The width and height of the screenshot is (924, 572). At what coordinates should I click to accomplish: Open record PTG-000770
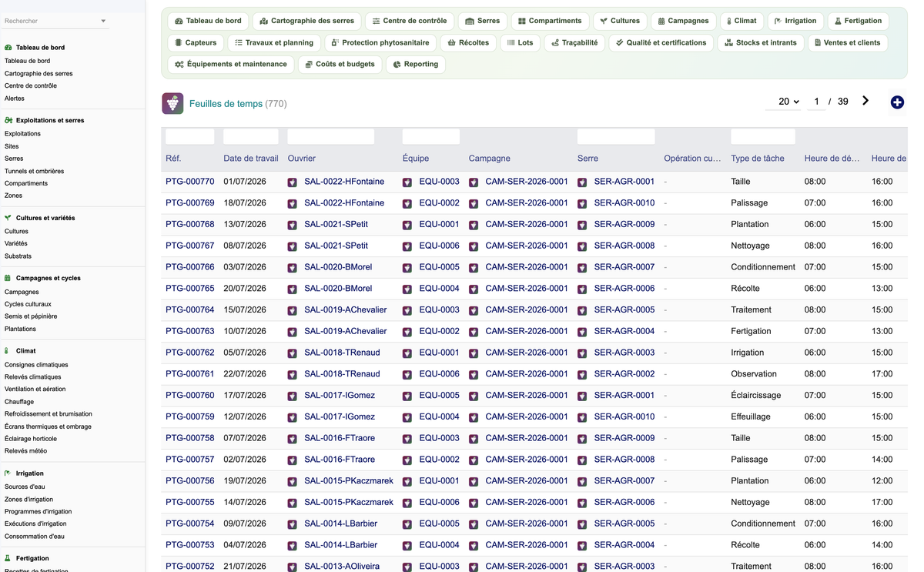[190, 182]
